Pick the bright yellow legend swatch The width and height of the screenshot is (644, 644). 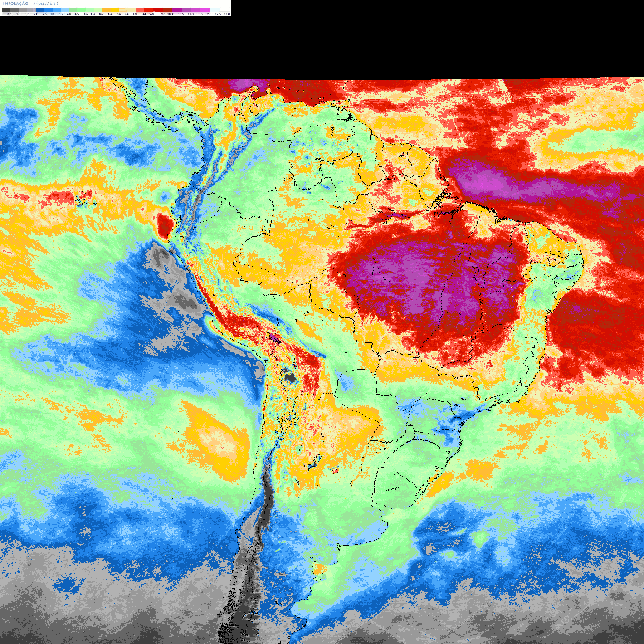115,10
